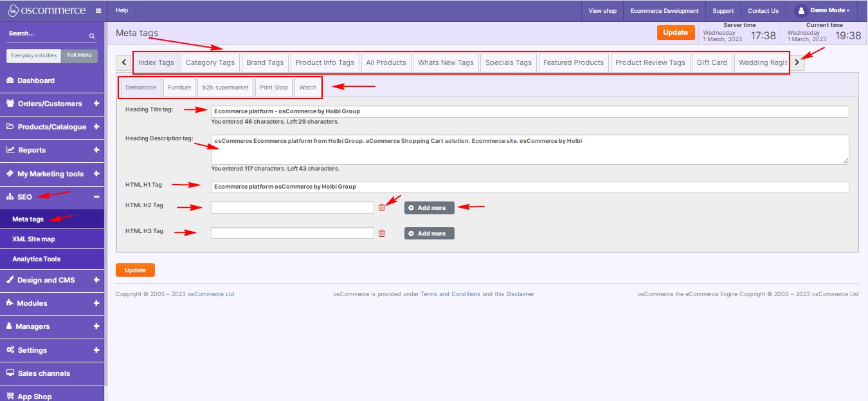
Task: Select the Demomode platform tab
Action: click(141, 87)
